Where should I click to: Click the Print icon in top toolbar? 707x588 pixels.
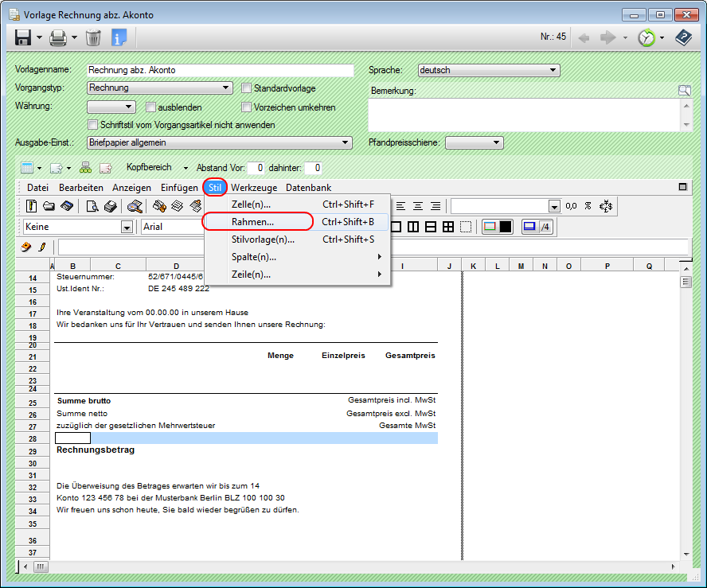click(57, 37)
